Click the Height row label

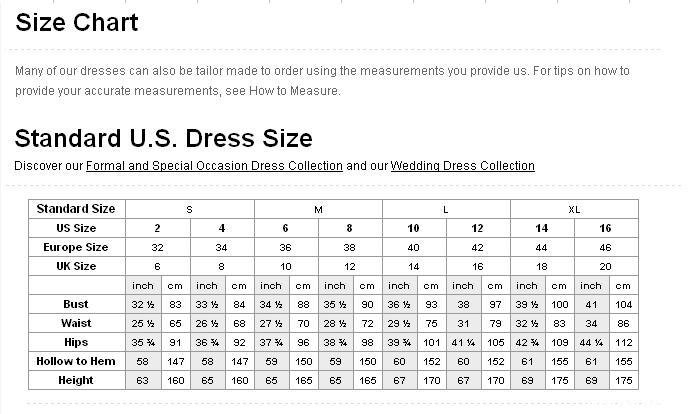tap(77, 380)
